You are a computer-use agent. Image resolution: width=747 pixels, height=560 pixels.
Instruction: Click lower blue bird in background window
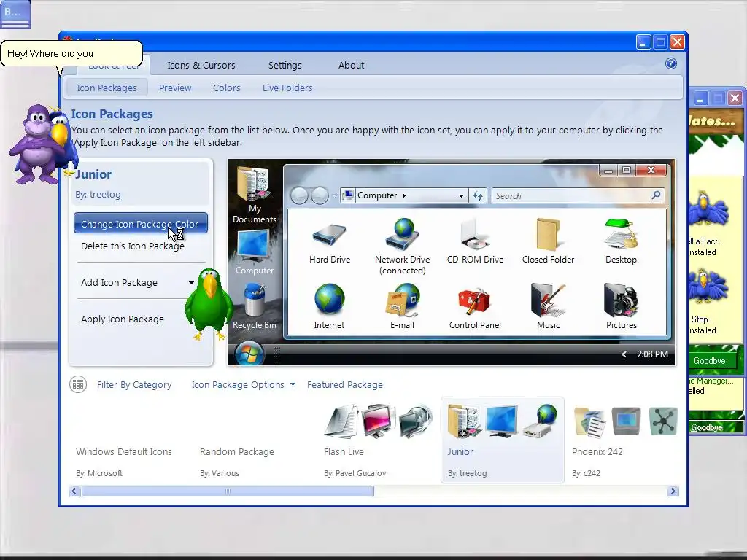point(708,286)
